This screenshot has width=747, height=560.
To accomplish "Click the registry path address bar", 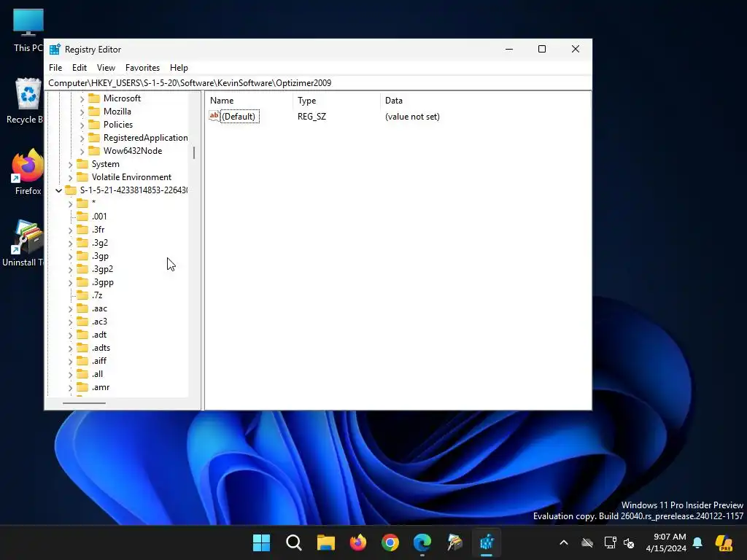I will 318,83.
